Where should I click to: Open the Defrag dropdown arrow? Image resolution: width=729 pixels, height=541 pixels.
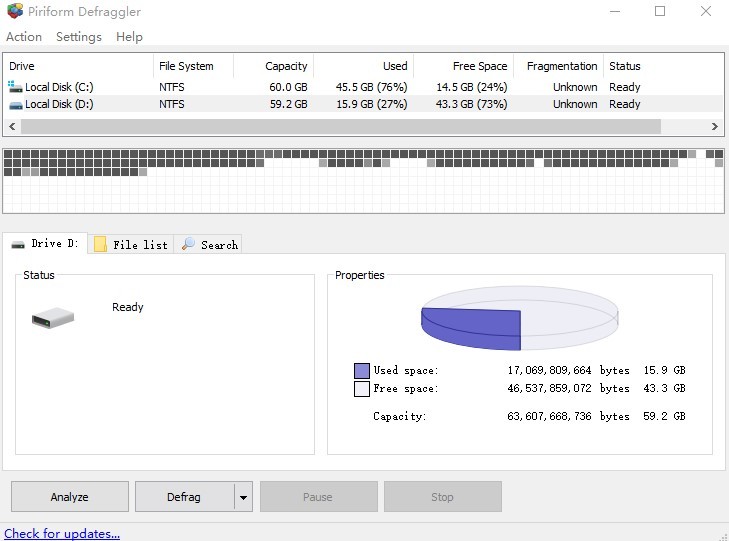[x=242, y=497]
